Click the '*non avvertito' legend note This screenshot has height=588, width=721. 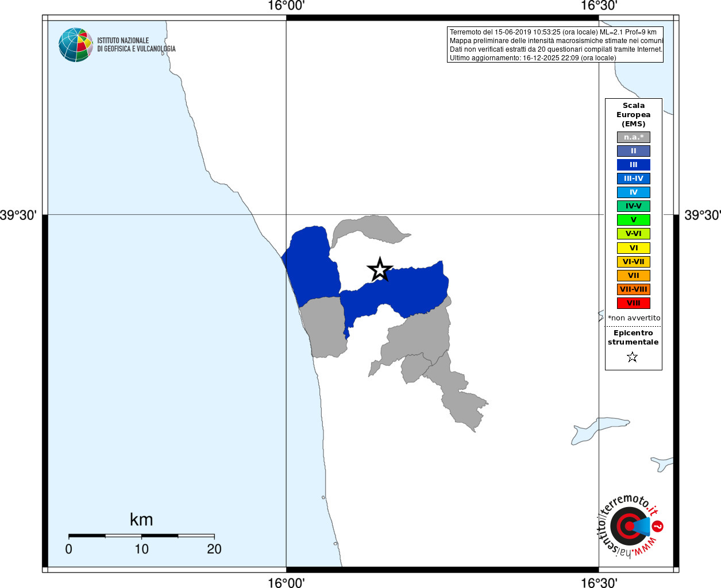point(634,318)
